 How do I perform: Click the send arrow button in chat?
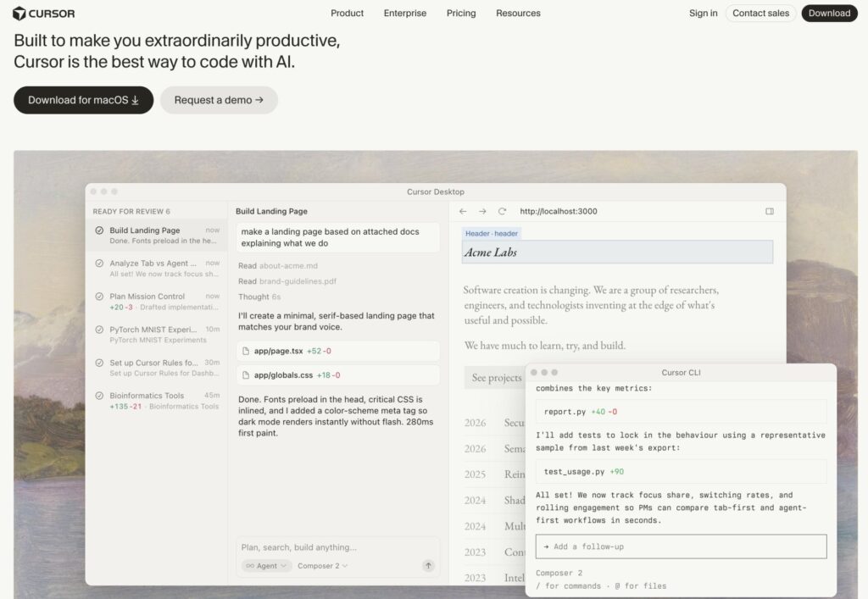pos(428,566)
